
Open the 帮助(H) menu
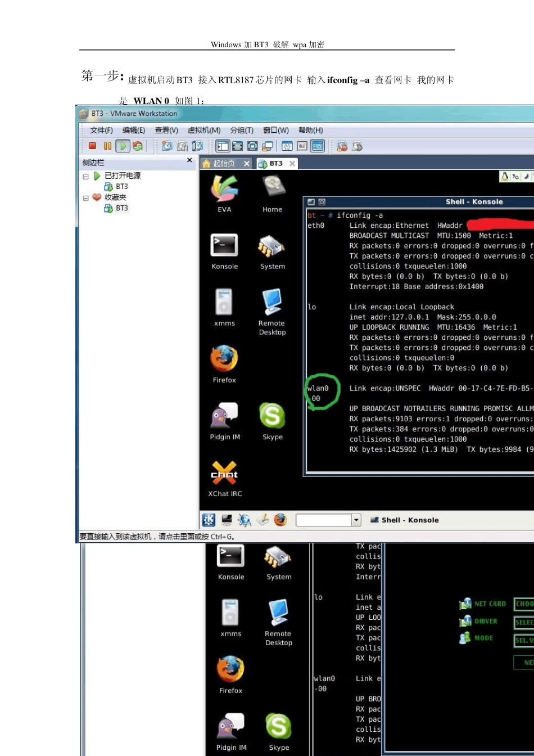pos(311,130)
